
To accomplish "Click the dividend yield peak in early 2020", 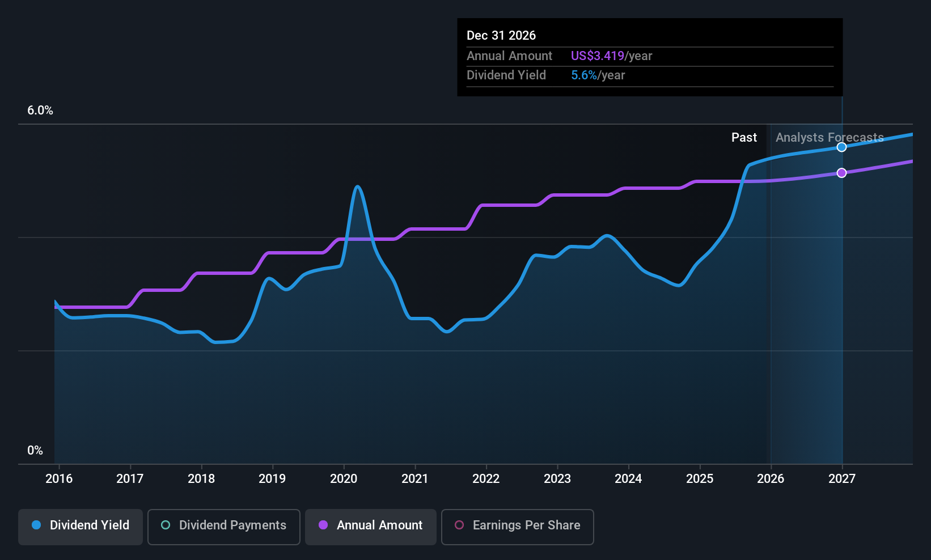I will click(357, 186).
